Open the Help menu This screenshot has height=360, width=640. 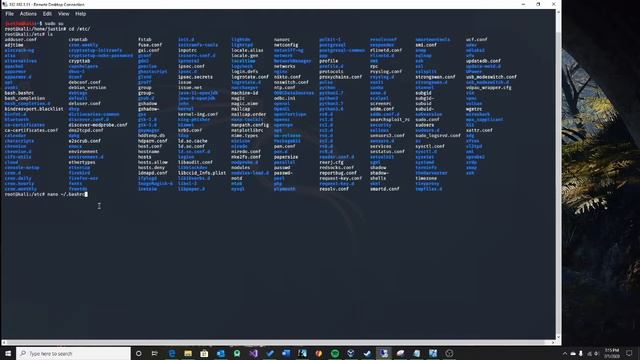click(x=80, y=13)
